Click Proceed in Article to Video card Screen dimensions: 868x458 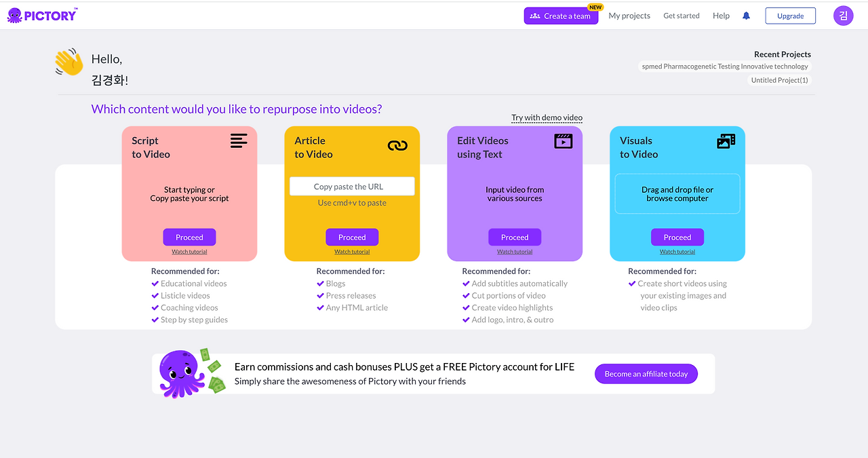pyautogui.click(x=352, y=237)
